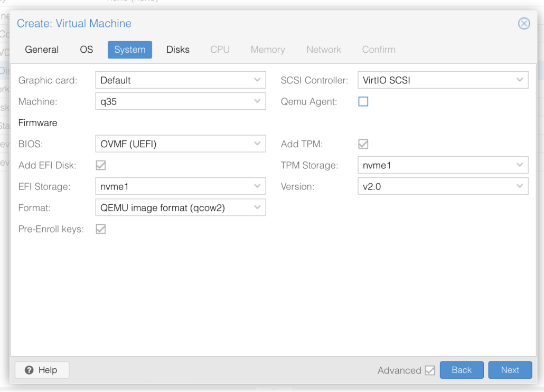The width and height of the screenshot is (544, 392).
Task: Toggle the Pre-Enroll keys checkbox
Action: tap(100, 229)
